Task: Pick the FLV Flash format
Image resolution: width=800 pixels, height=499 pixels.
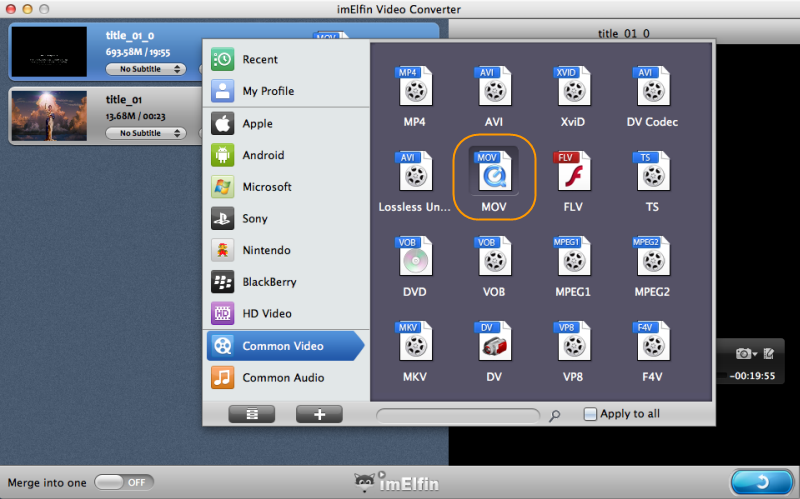Action: [x=573, y=172]
